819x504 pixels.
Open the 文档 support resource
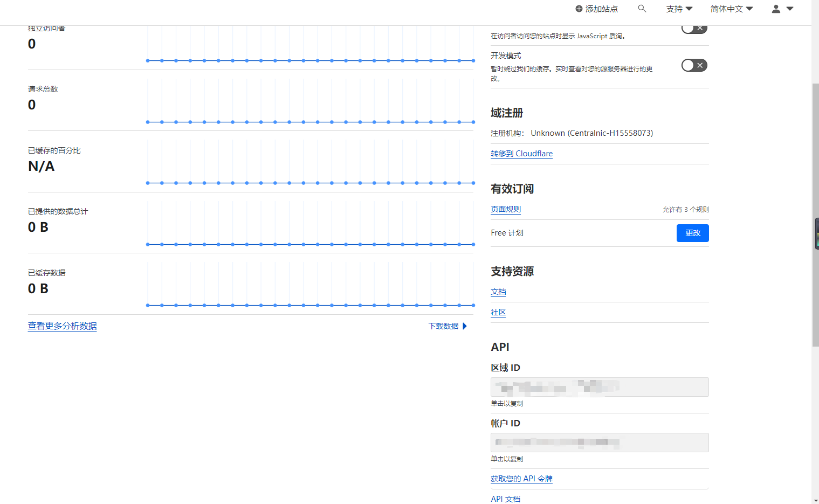pos(498,292)
